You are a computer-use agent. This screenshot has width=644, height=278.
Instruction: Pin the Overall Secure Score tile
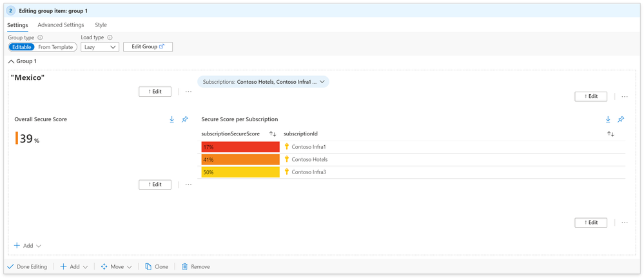click(x=185, y=119)
